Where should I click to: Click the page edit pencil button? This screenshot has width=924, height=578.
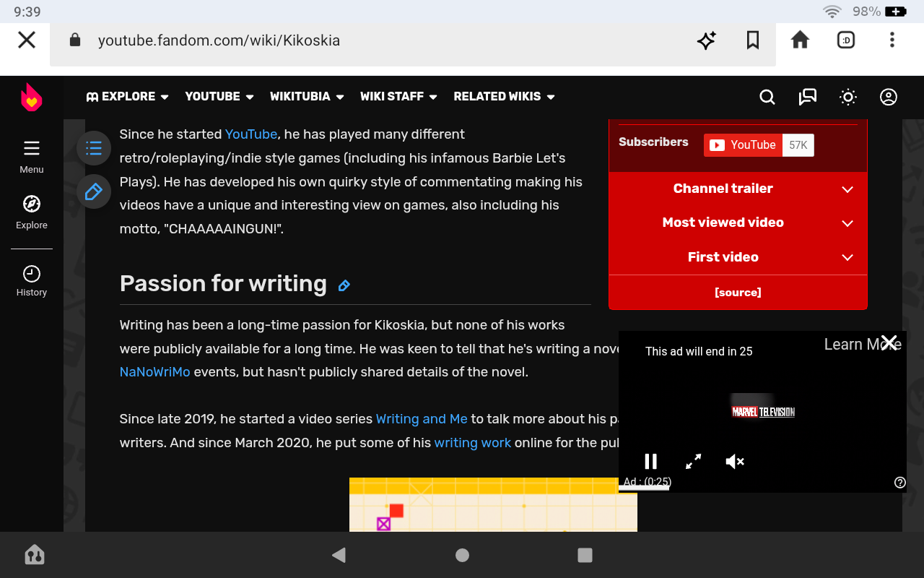click(x=94, y=191)
